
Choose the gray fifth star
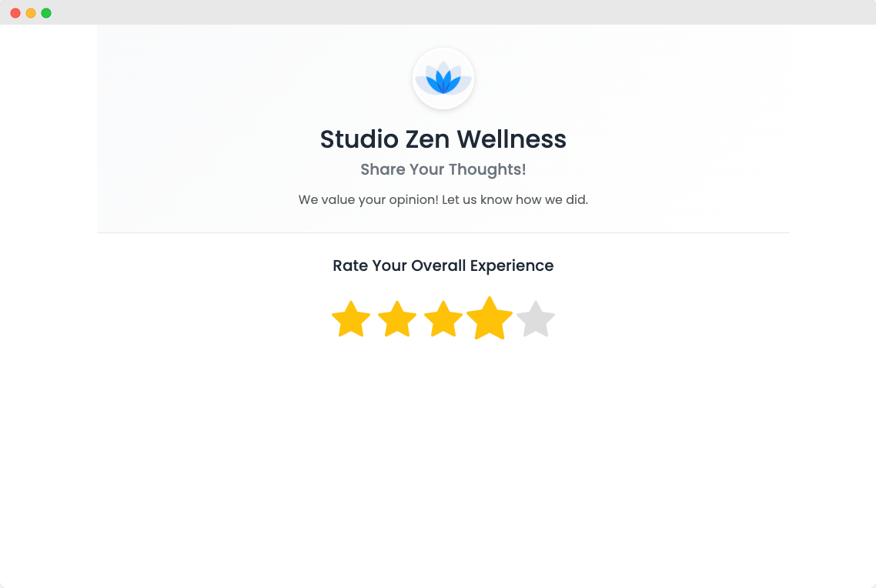pyautogui.click(x=536, y=319)
